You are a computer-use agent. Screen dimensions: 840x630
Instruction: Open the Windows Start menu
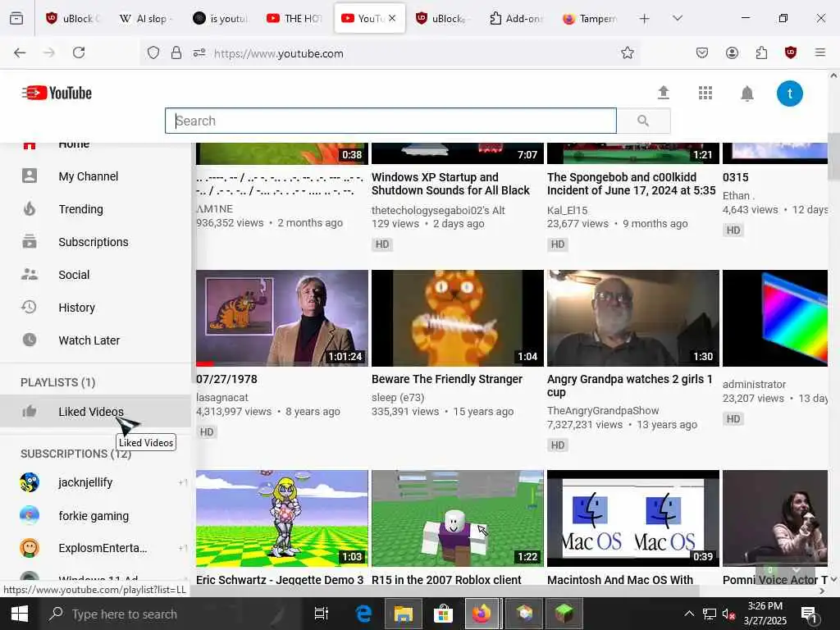(x=20, y=614)
